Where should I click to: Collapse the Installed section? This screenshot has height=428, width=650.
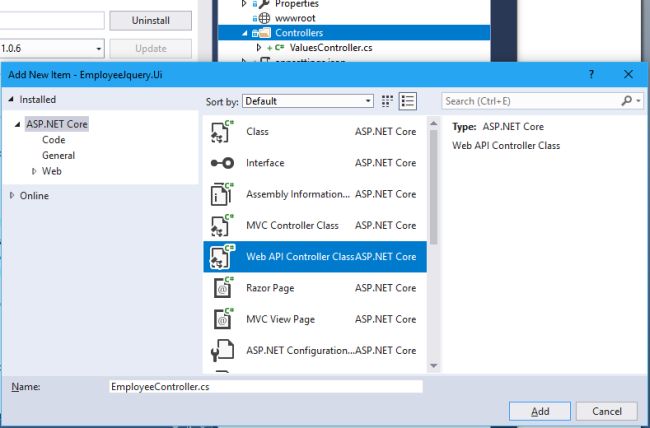point(11,100)
